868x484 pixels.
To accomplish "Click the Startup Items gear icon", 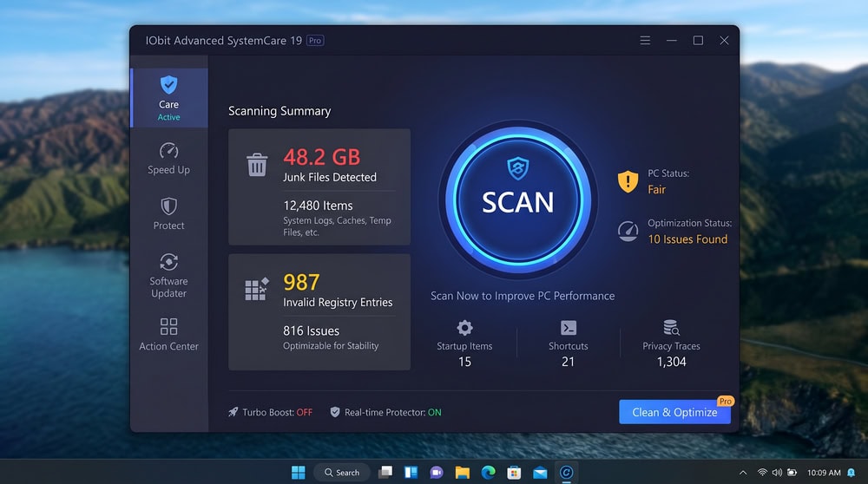I will pos(464,328).
